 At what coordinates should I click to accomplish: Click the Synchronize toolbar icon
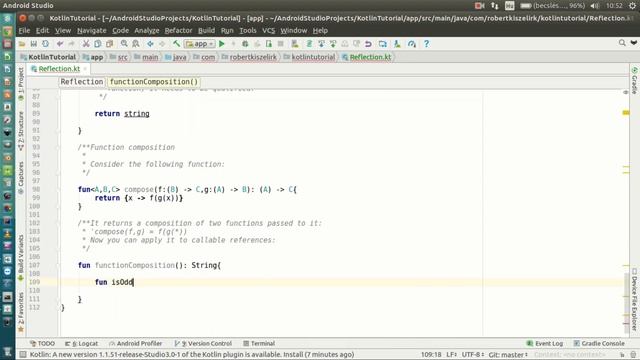click(45, 44)
